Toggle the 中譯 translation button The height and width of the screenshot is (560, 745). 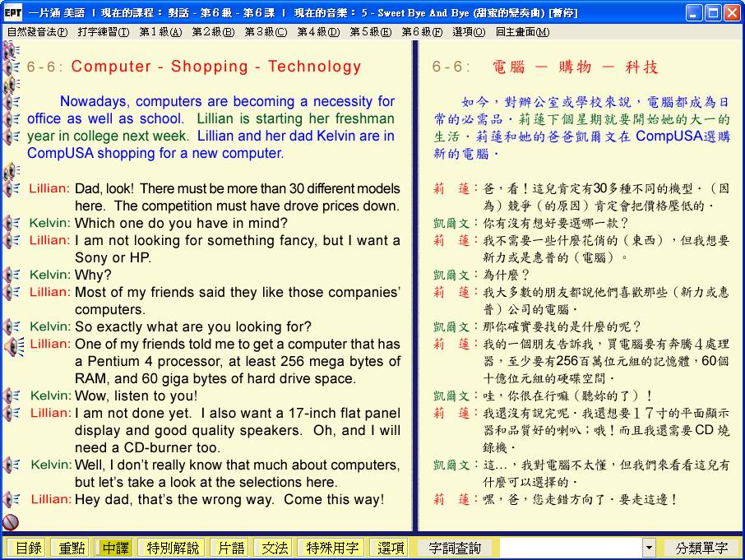click(x=113, y=548)
